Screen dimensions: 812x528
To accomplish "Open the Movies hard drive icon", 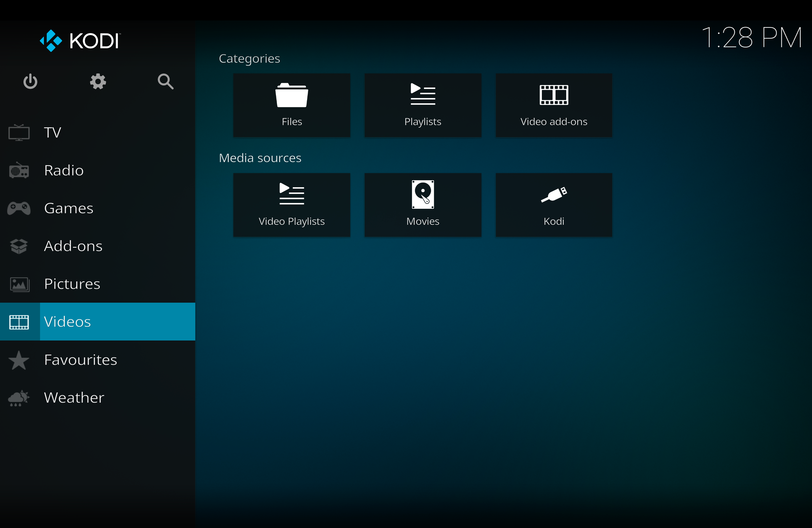I will [423, 194].
